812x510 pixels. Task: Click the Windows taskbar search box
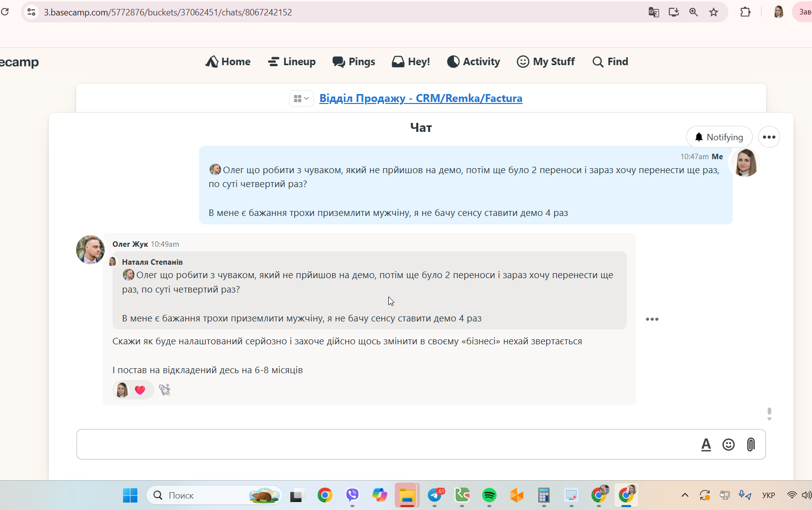pos(214,495)
